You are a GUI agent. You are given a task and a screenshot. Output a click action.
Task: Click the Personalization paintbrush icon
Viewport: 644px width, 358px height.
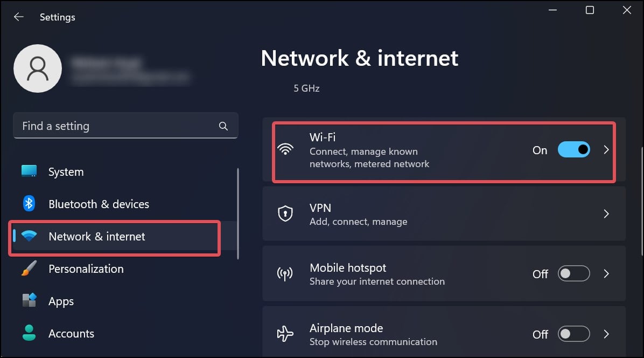[29, 268]
